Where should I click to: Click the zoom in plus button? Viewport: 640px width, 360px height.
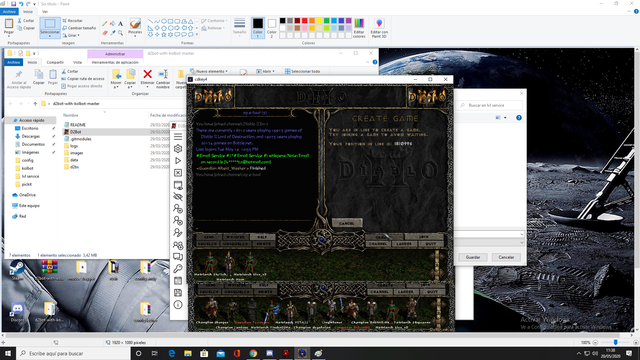[636, 342]
